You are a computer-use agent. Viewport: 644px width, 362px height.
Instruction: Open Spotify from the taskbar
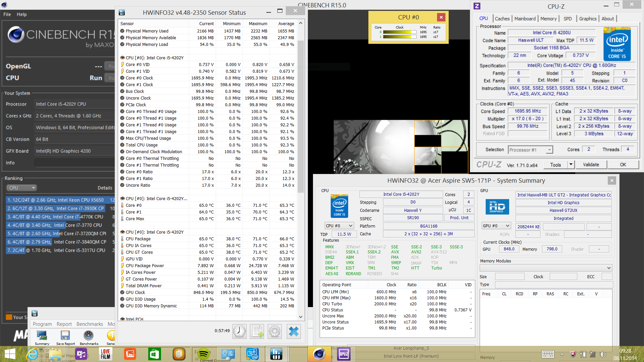(x=203, y=354)
